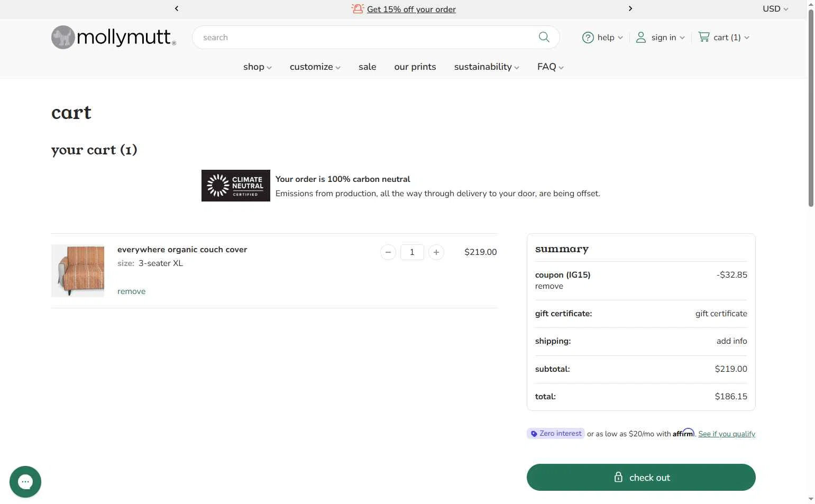Remove the couch cover from cart

[131, 291]
